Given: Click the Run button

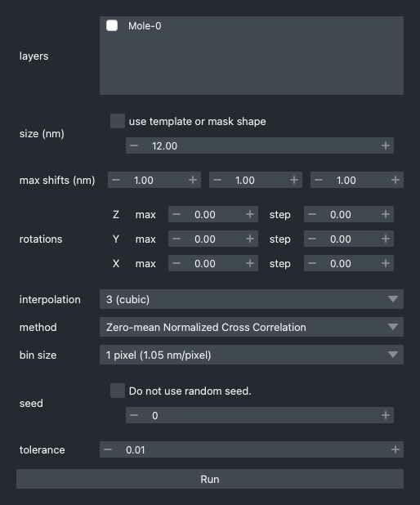Looking at the screenshot, I should [x=210, y=479].
